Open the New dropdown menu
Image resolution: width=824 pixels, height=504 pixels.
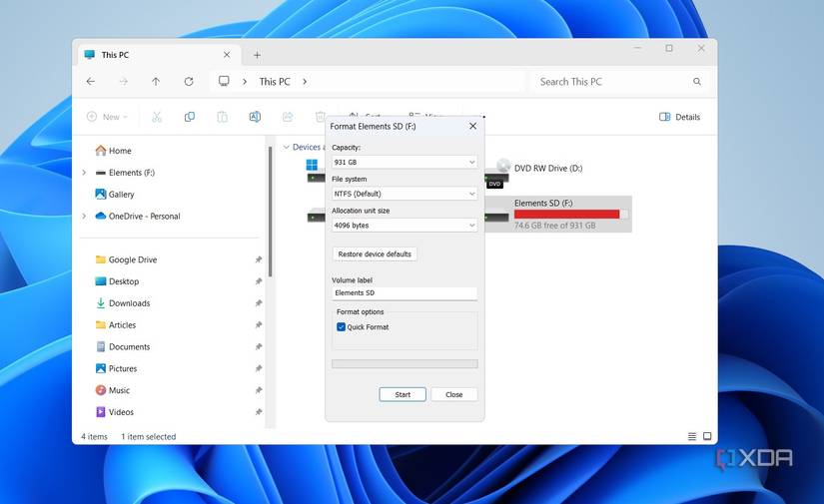coord(107,117)
